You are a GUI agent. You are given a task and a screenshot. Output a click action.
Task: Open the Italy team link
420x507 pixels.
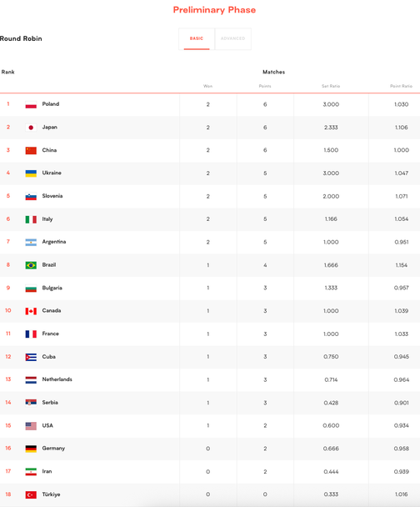point(47,219)
